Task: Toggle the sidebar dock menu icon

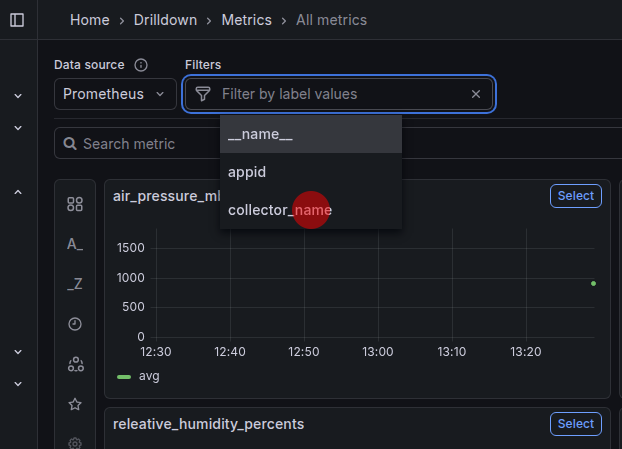Action: tap(17, 20)
